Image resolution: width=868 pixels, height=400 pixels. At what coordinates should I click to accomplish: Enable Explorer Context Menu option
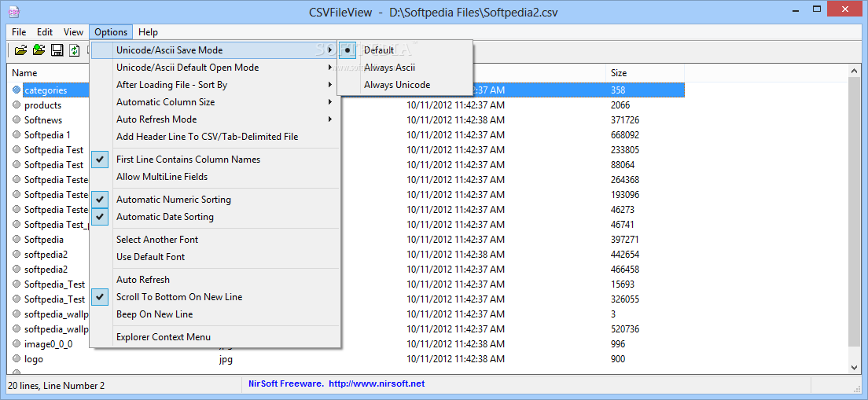coord(215,337)
